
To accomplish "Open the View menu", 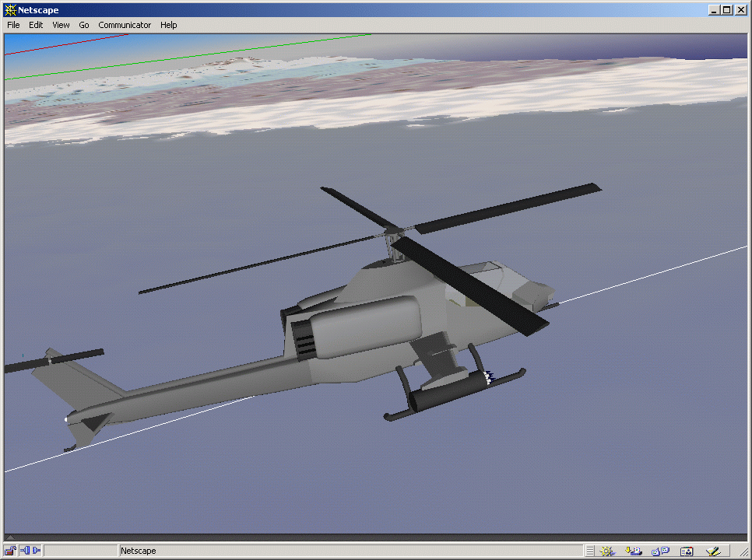I will click(x=61, y=25).
